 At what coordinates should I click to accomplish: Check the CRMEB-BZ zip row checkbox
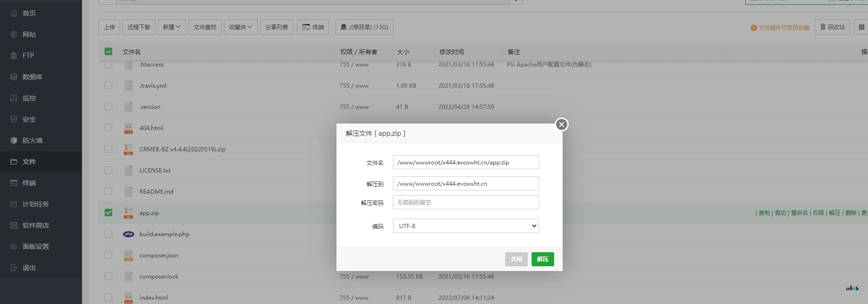click(x=108, y=149)
